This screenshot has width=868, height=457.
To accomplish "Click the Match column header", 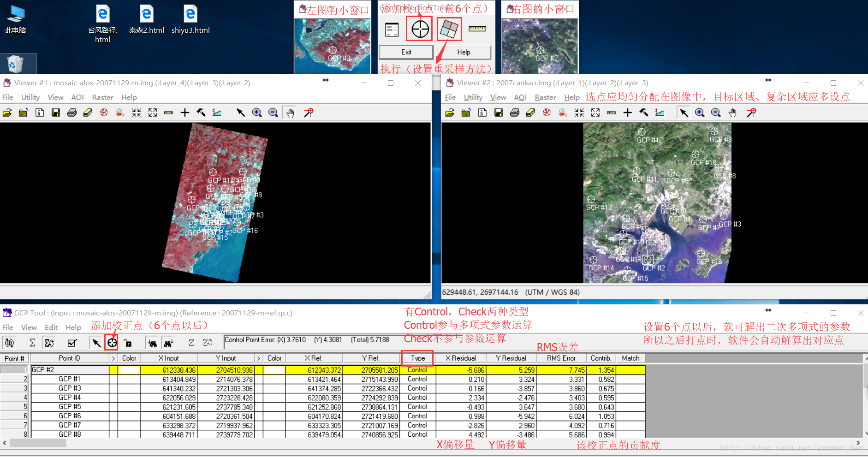I will click(x=630, y=358).
